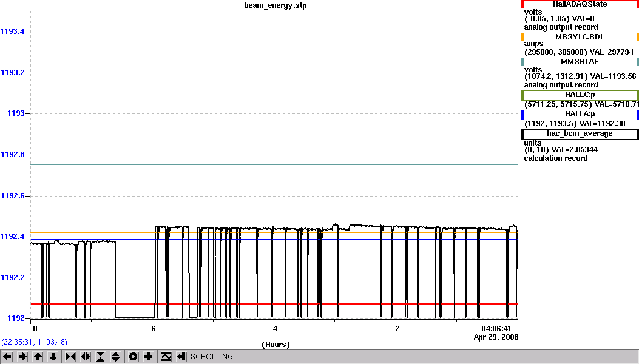Viewport: 639px width, 364px height.
Task: Click the beam_energy.stp graph title
Action: tap(276, 5)
